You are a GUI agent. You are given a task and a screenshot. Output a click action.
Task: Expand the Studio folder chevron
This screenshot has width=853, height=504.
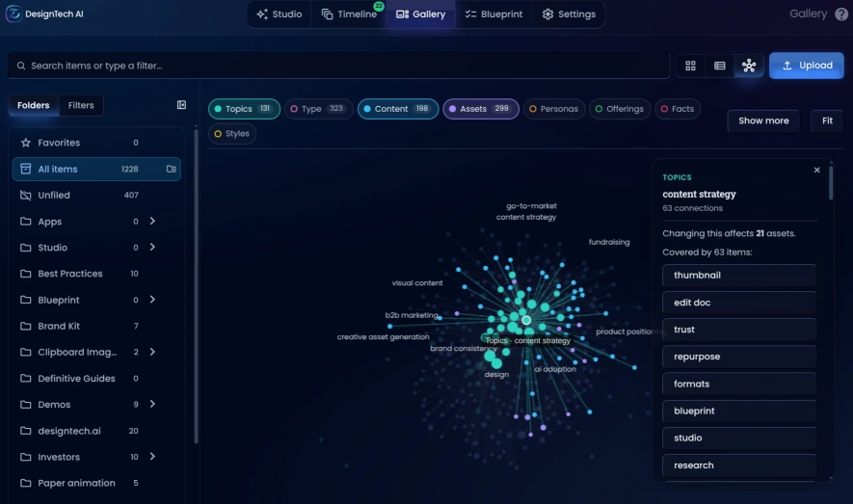tap(152, 248)
